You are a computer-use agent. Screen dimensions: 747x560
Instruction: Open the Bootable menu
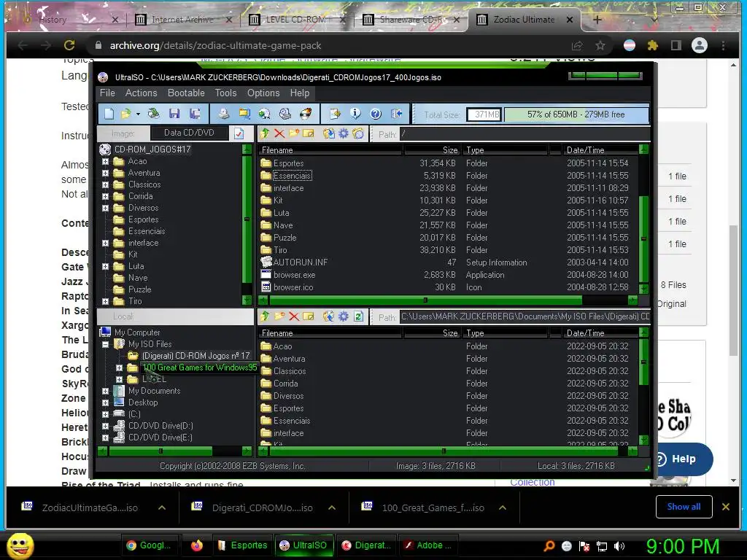click(186, 93)
